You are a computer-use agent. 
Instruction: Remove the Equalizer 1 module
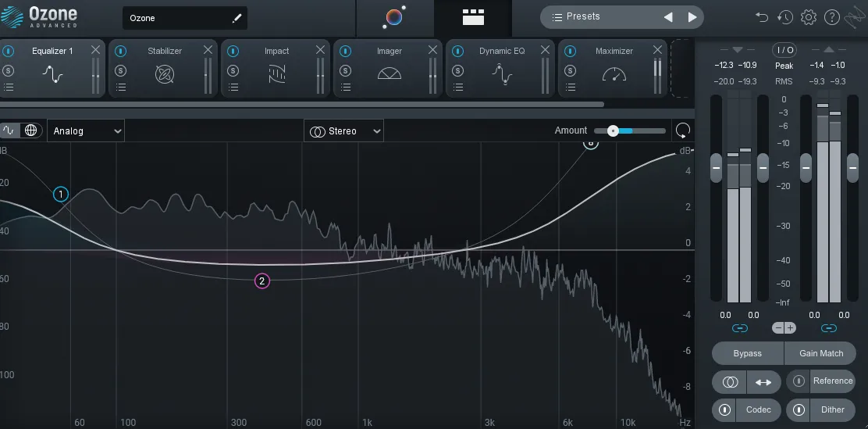pyautogui.click(x=95, y=50)
